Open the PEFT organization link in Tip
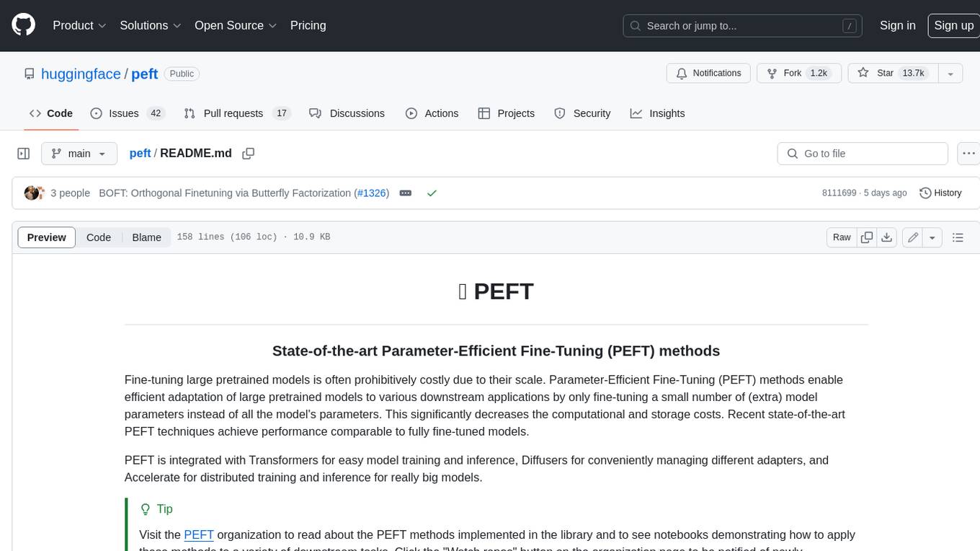 point(199,534)
